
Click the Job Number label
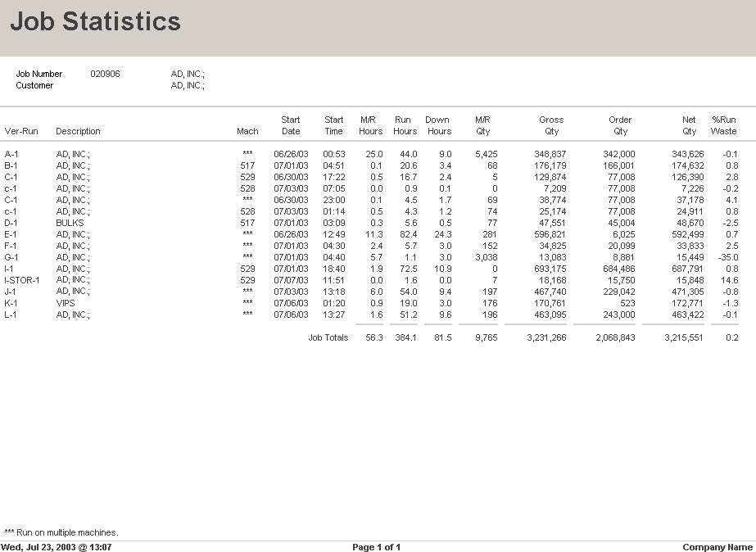tap(39, 74)
